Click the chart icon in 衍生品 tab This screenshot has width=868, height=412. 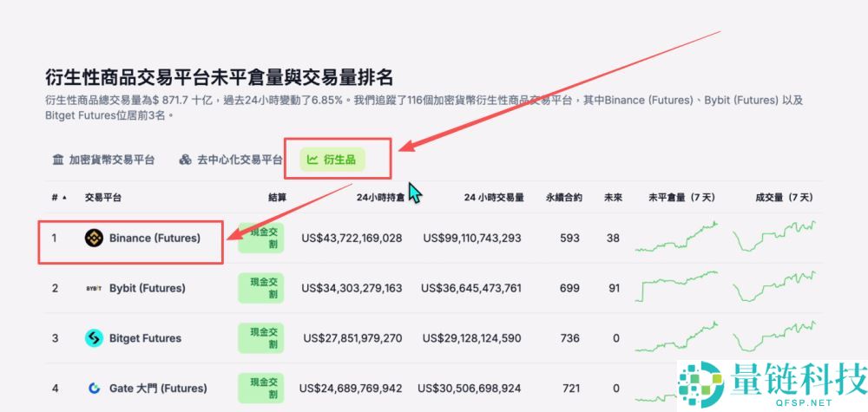click(312, 160)
